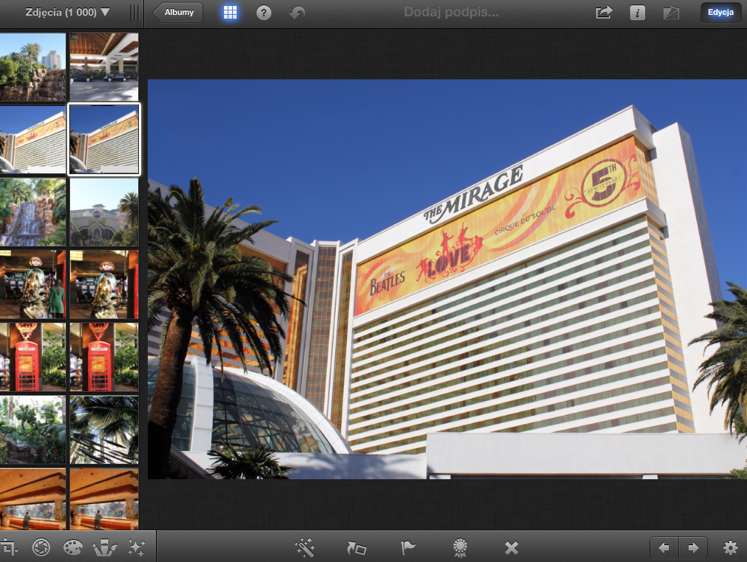Select bottom left aquarium lobby thumbnail
Viewport: 747px width, 562px height.
32,499
